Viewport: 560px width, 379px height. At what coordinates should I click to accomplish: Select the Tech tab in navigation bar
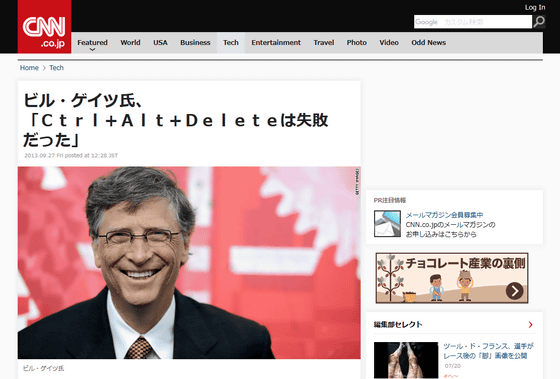point(231,43)
